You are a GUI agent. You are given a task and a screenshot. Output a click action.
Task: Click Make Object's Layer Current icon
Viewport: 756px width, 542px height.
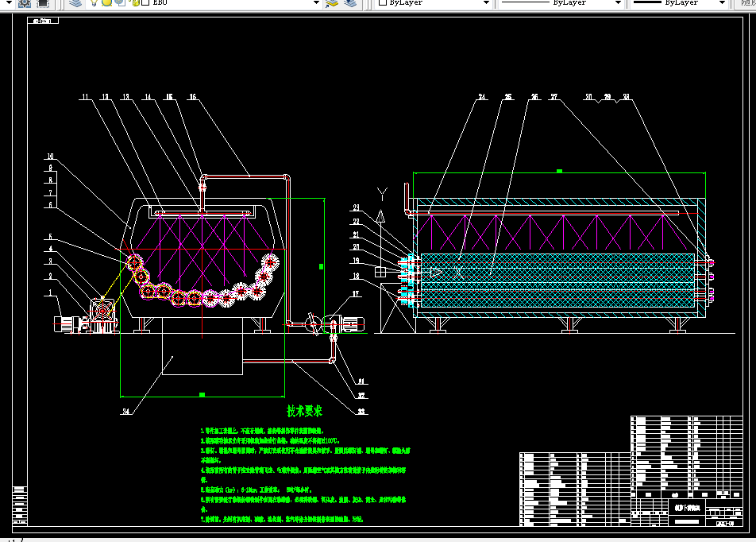(332, 3)
